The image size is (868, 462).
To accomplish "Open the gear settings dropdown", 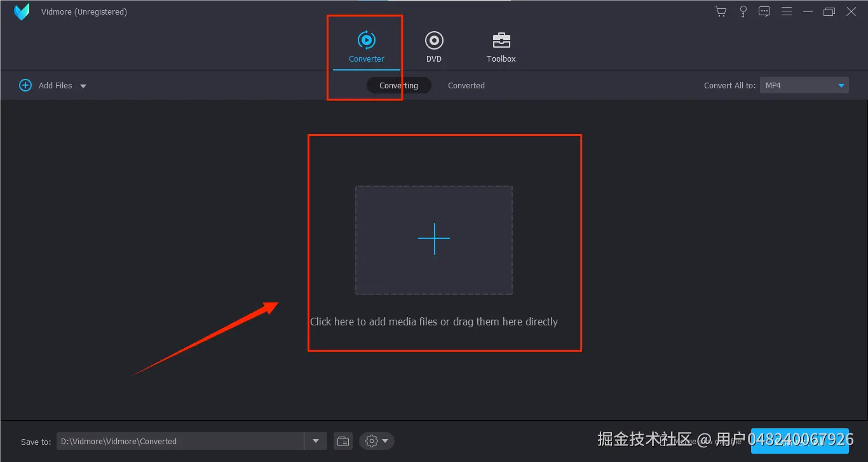I will [x=376, y=441].
